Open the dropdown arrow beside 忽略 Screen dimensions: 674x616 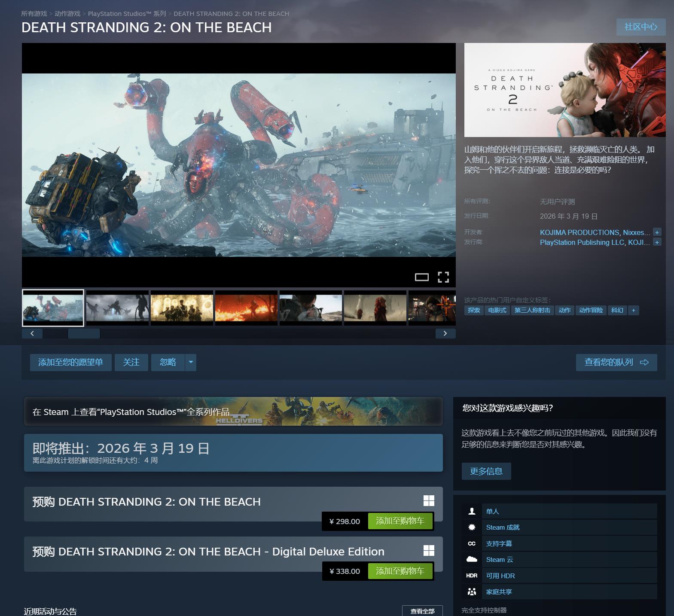point(191,362)
